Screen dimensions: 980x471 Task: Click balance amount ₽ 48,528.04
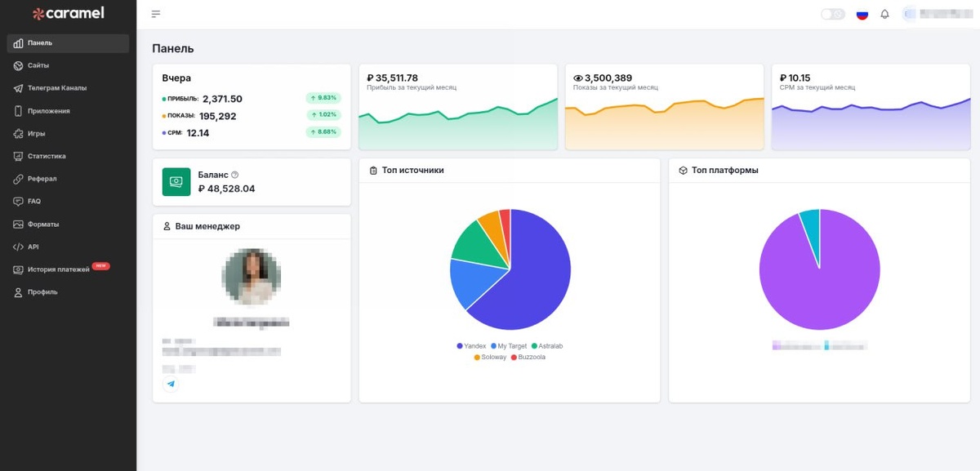click(226, 189)
